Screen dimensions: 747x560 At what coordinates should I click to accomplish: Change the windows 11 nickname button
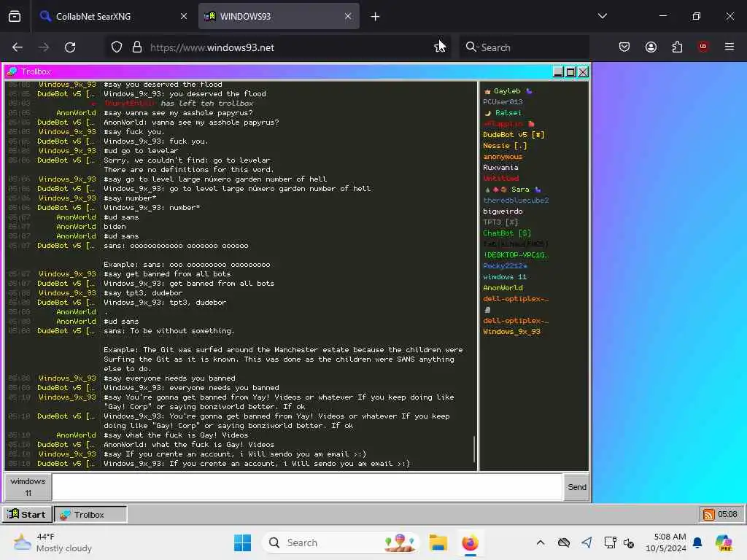28,486
